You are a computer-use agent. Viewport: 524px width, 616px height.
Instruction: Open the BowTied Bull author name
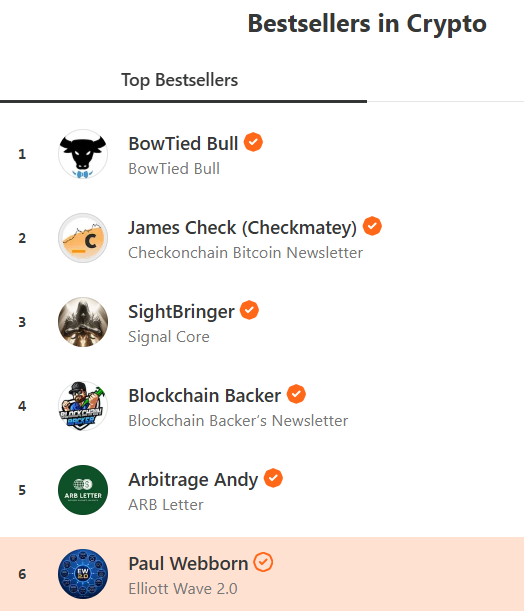point(183,143)
